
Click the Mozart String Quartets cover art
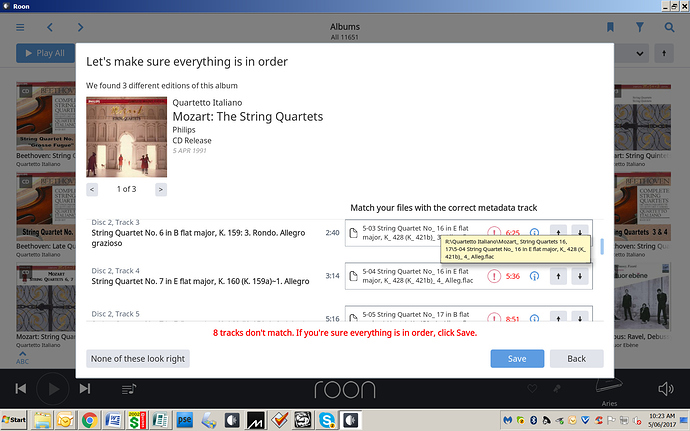click(126, 137)
